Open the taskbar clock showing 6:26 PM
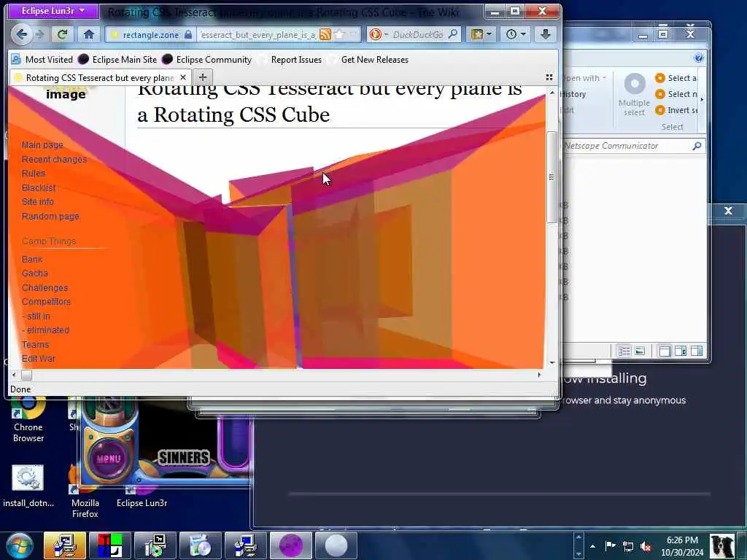747x560 pixels. (682, 546)
